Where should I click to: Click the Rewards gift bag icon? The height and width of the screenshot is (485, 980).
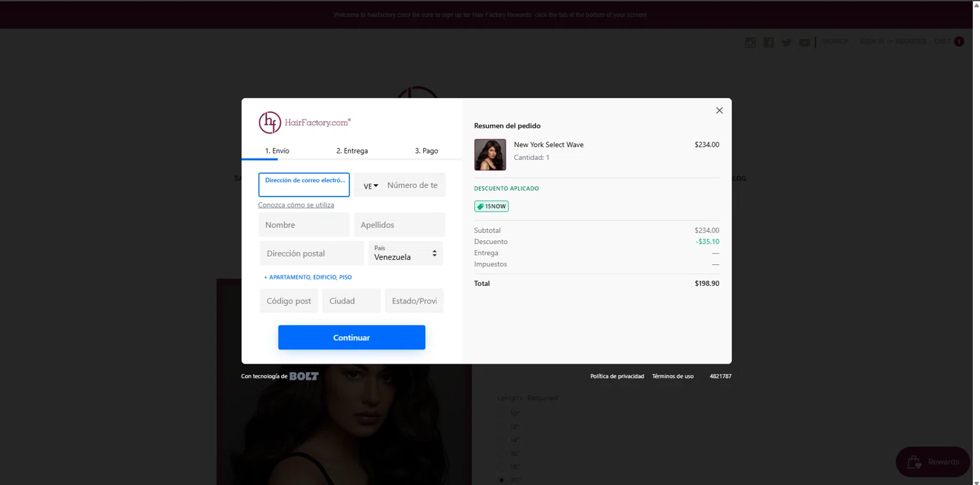(x=914, y=462)
